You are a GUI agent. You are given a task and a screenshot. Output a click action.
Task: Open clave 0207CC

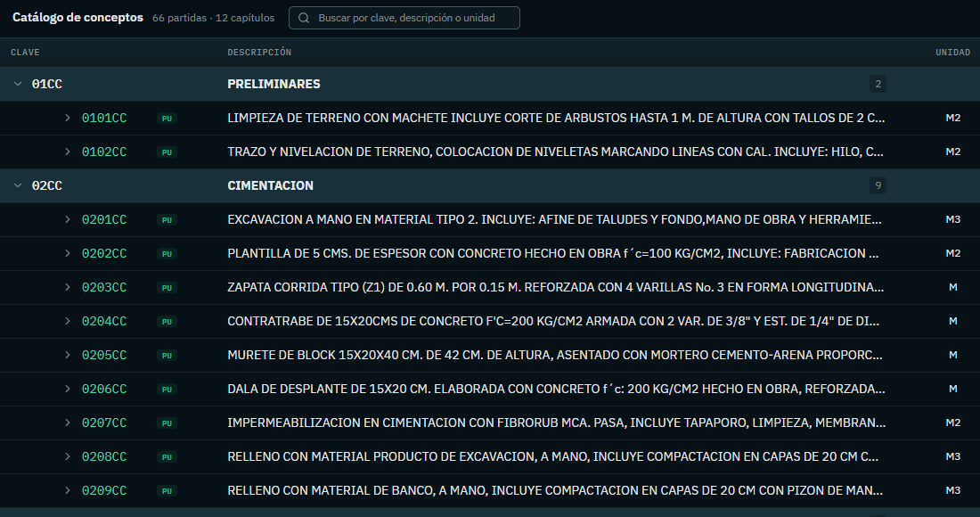104,423
